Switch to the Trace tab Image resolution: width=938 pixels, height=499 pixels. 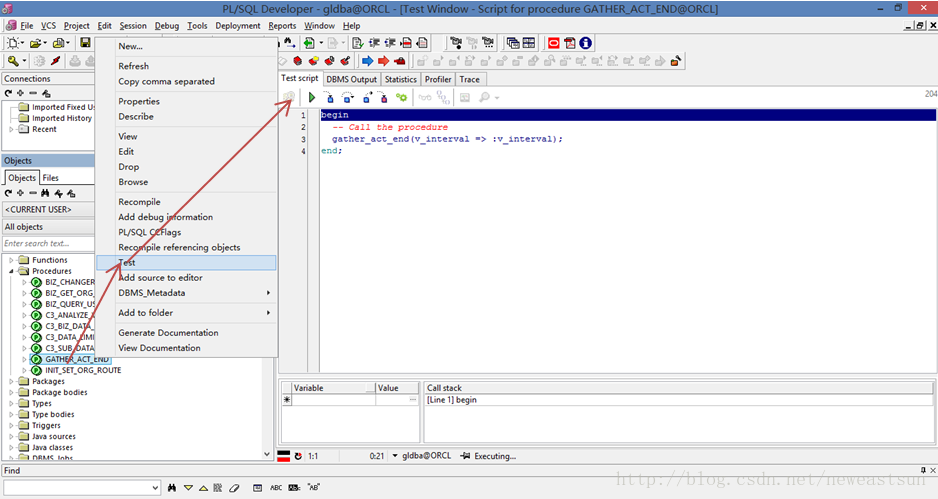470,80
